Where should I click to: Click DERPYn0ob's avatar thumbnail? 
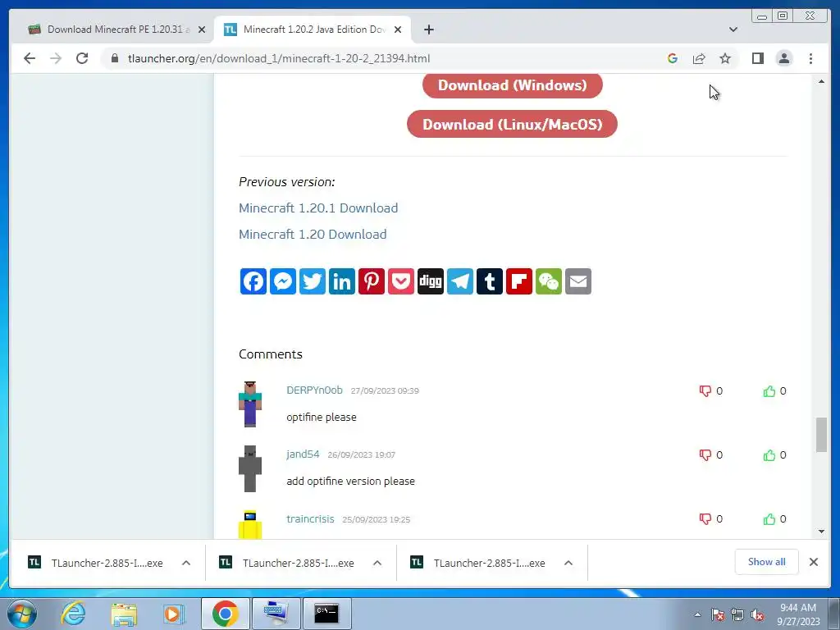[250, 404]
